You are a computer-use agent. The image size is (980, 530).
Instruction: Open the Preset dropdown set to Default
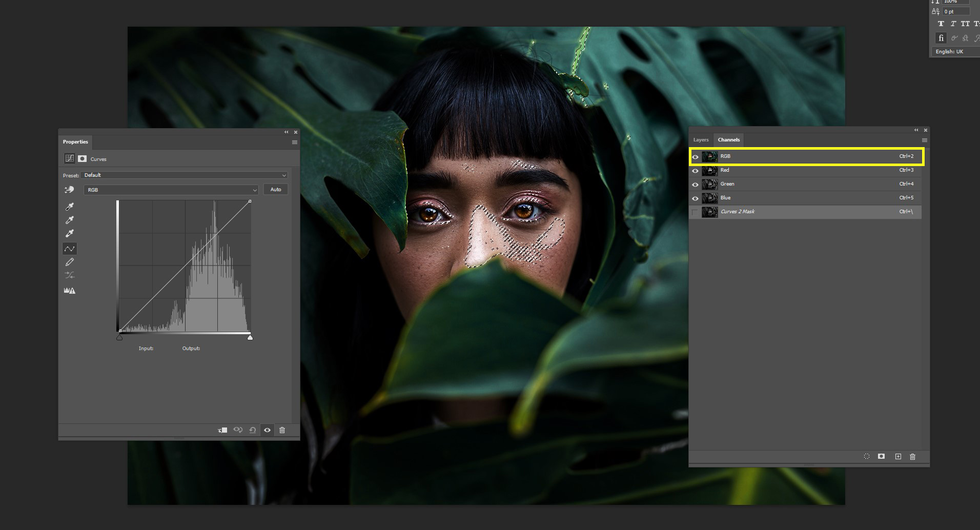[185, 175]
